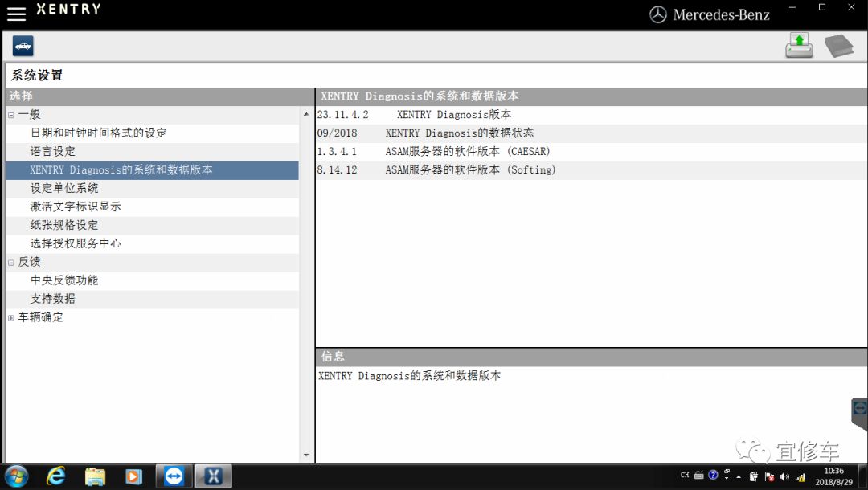Click the network signal tray icon
The image size is (868, 490).
click(800, 476)
